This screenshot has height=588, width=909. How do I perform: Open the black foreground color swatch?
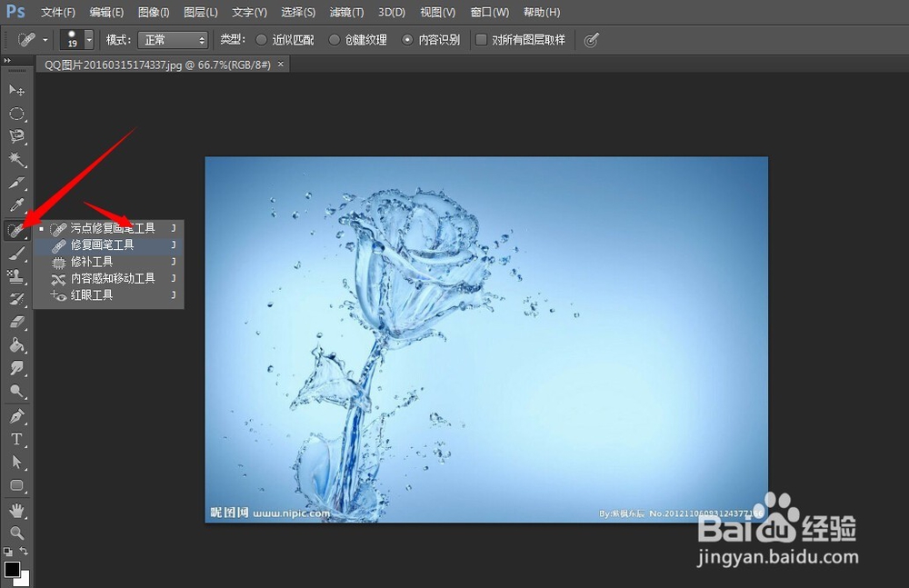(x=11, y=569)
